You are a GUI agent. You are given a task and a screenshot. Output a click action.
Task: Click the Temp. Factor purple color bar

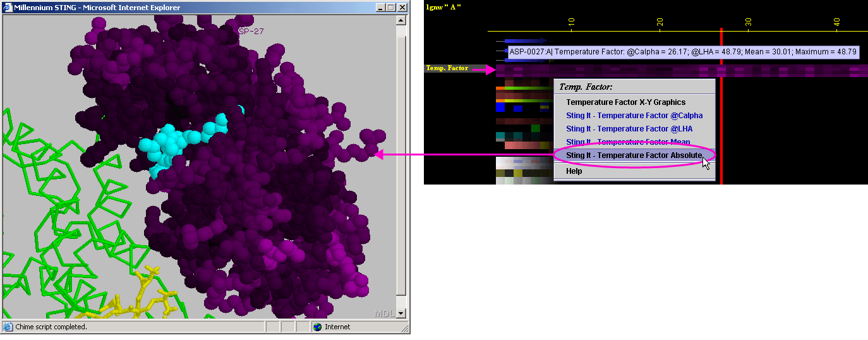[x=681, y=70]
